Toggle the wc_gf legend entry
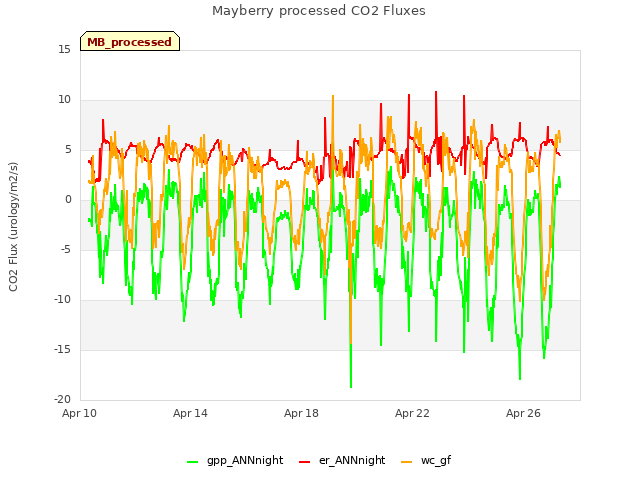640x480 pixels. click(426, 461)
